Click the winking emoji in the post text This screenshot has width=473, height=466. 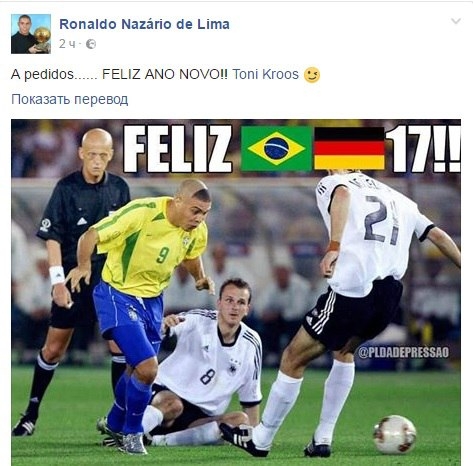click(x=312, y=75)
